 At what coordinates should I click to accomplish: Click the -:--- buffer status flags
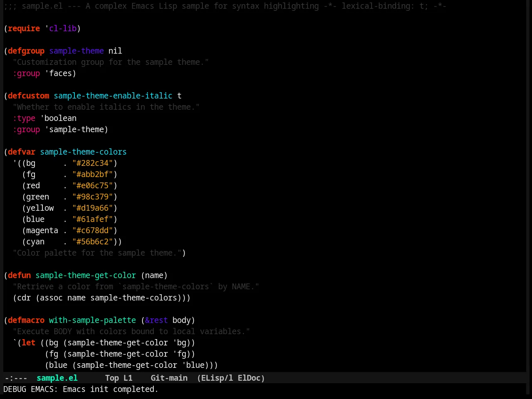[x=16, y=378]
